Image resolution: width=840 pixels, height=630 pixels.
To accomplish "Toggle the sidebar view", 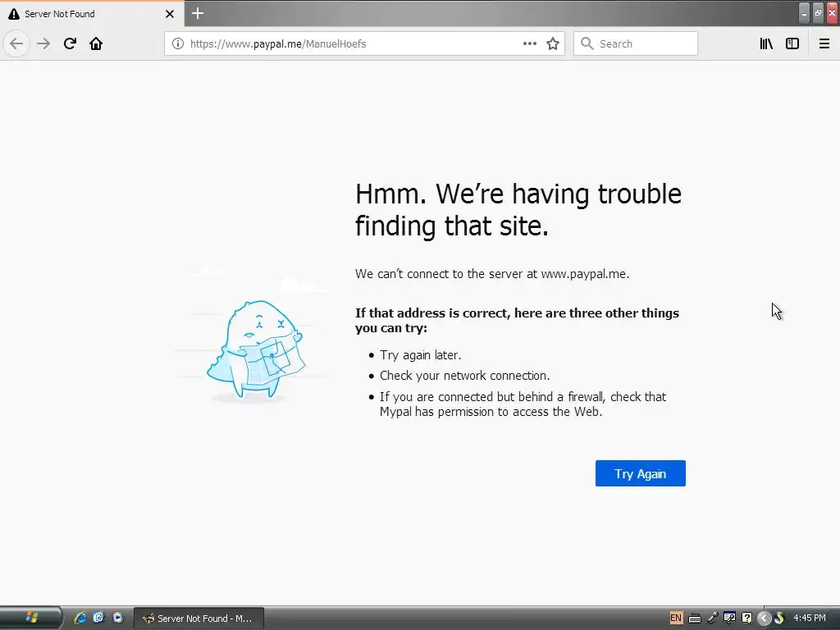I will [x=792, y=43].
